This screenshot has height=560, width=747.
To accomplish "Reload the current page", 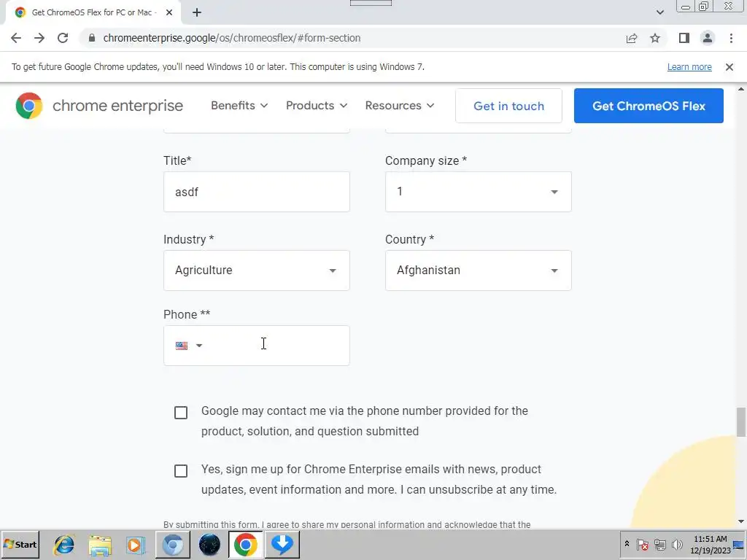I will click(x=63, y=38).
